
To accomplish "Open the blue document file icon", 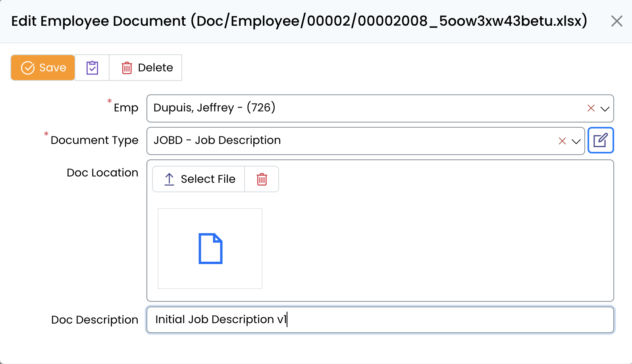I will [x=210, y=249].
